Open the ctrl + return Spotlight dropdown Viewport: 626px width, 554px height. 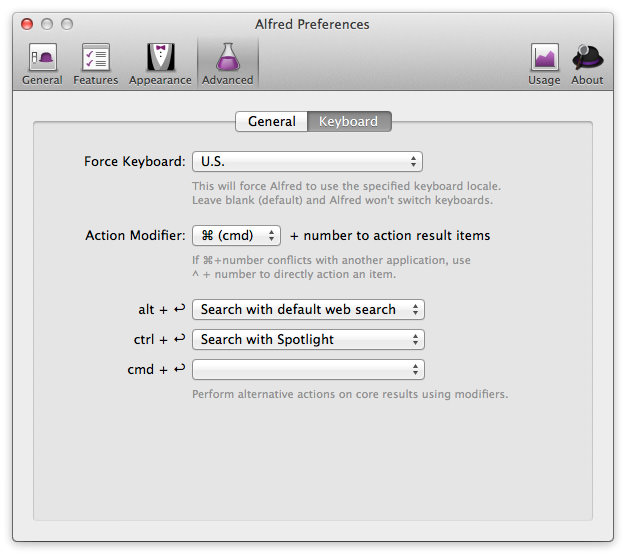308,340
